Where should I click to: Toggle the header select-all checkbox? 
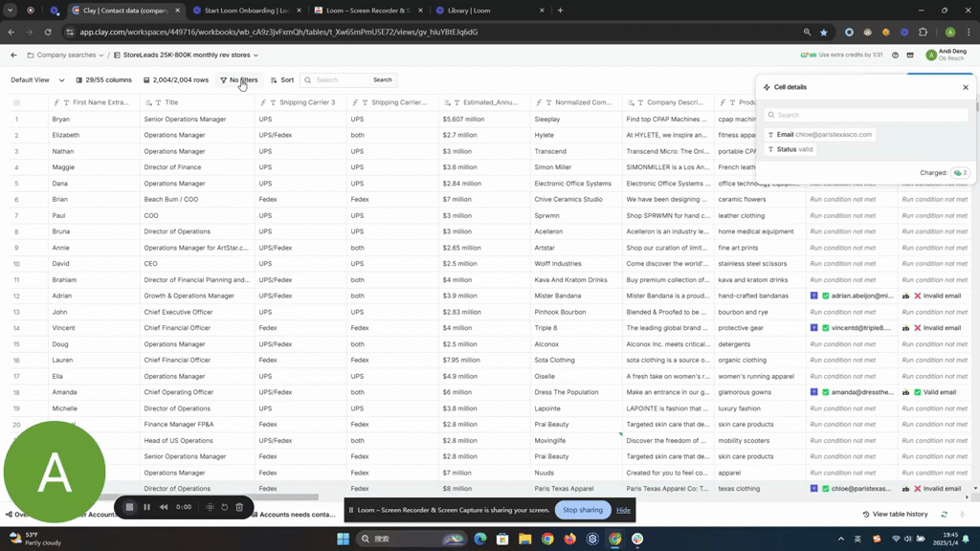click(x=15, y=102)
